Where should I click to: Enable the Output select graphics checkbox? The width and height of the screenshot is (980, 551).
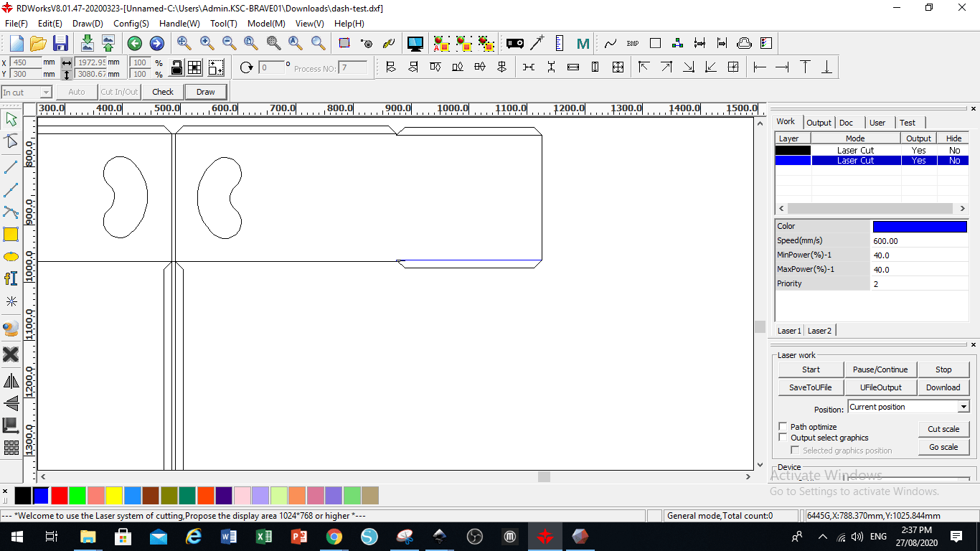tap(783, 438)
